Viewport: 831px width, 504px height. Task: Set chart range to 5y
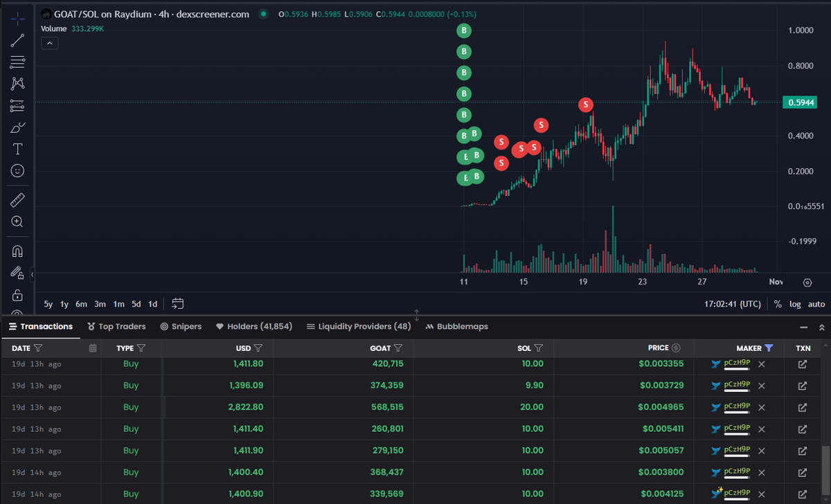tap(48, 304)
